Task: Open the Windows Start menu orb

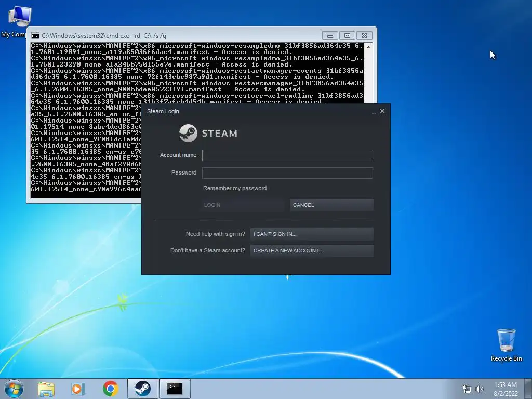Action: (x=14, y=389)
